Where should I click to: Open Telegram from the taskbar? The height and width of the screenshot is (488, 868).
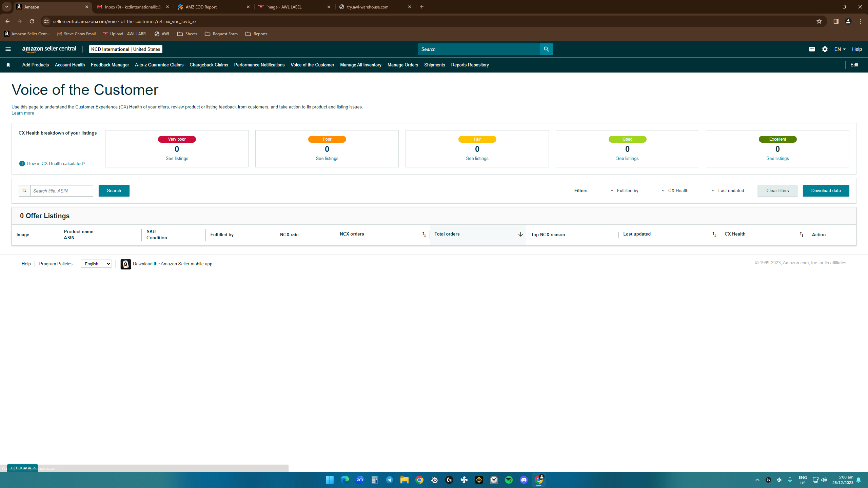390,480
